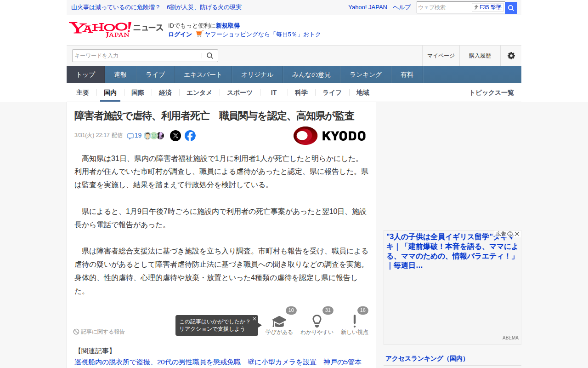Select the エキスパート navigation tab
588x368 pixels.
coord(203,75)
